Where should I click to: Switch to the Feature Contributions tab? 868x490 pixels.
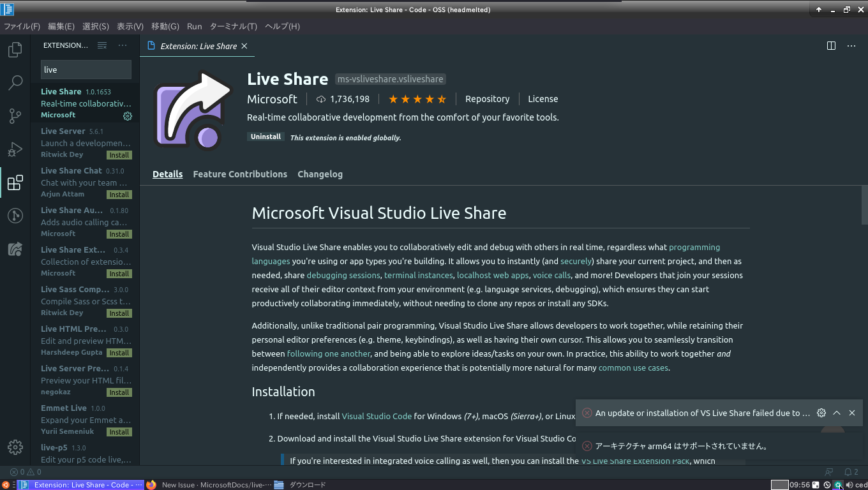tap(240, 174)
